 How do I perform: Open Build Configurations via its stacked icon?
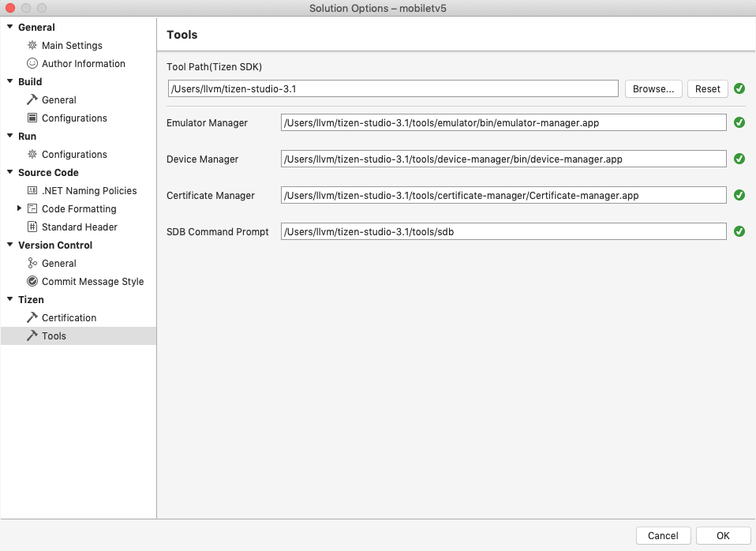[x=32, y=118]
